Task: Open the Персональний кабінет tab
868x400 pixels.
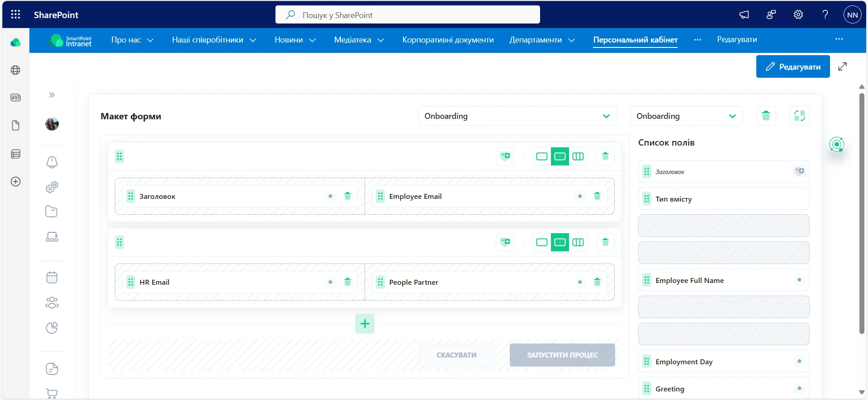Action: pyautogui.click(x=635, y=40)
